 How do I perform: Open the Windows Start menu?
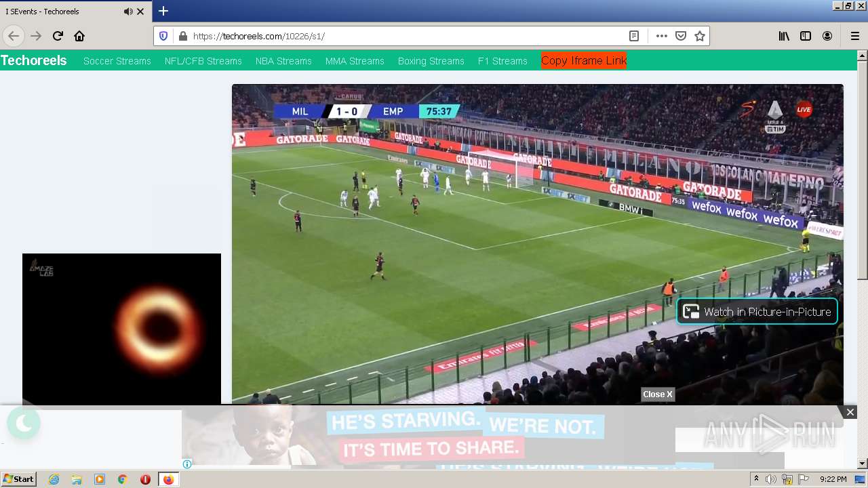[x=18, y=479]
